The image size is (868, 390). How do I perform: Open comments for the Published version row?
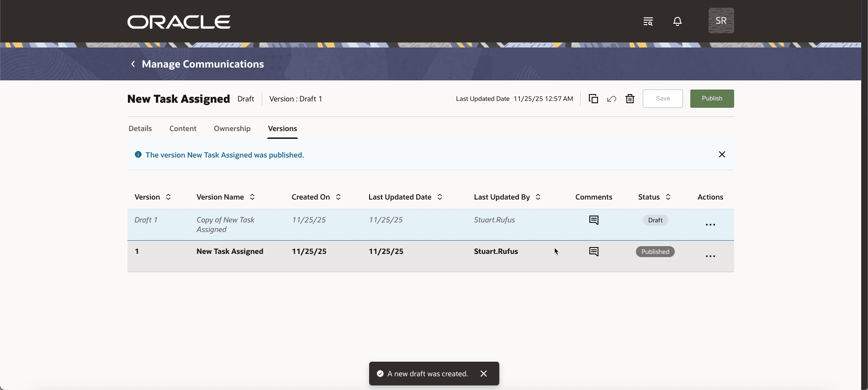coord(594,252)
